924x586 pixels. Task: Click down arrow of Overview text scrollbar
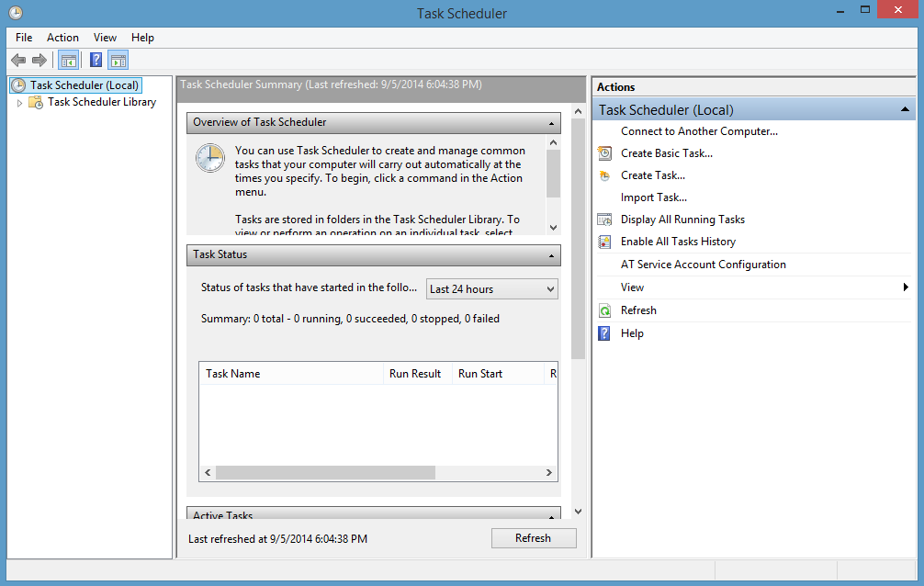point(553,228)
